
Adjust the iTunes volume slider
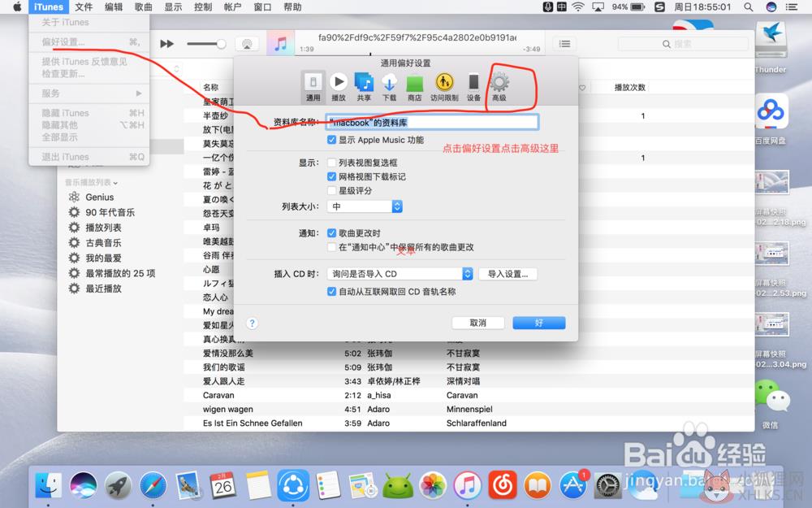pos(206,44)
